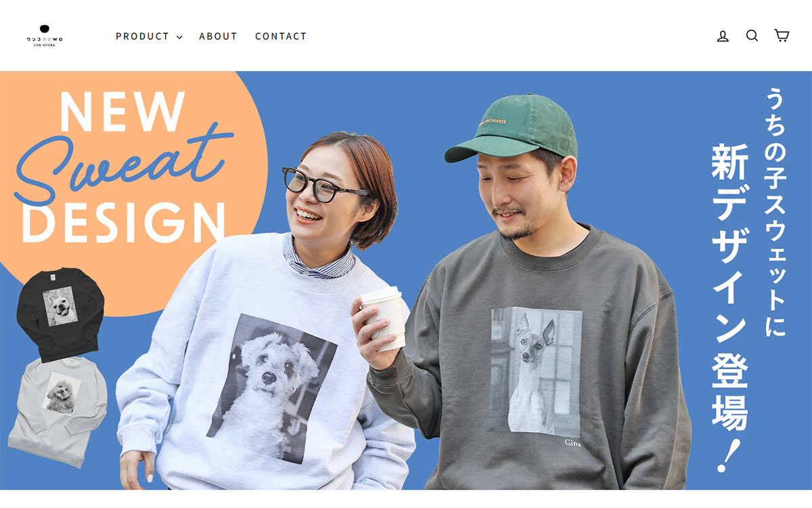Click the white DESIGN headline text
812x508 pixels.
(123, 221)
